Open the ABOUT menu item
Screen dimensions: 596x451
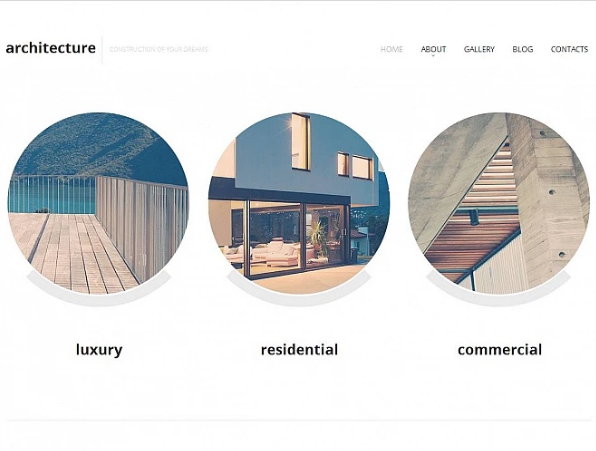pos(433,49)
